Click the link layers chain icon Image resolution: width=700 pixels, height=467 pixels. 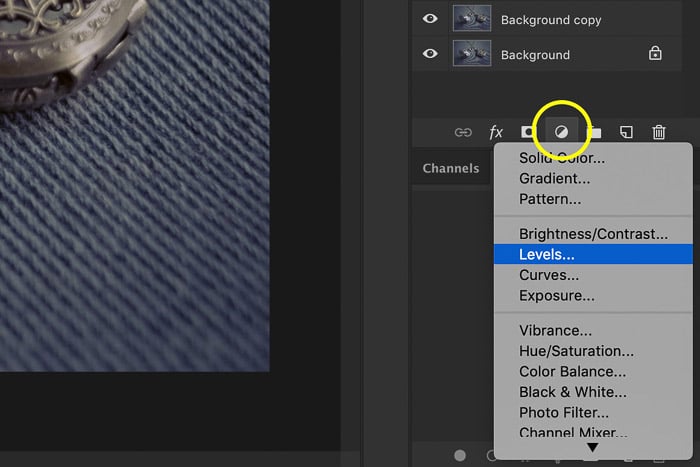pos(462,132)
